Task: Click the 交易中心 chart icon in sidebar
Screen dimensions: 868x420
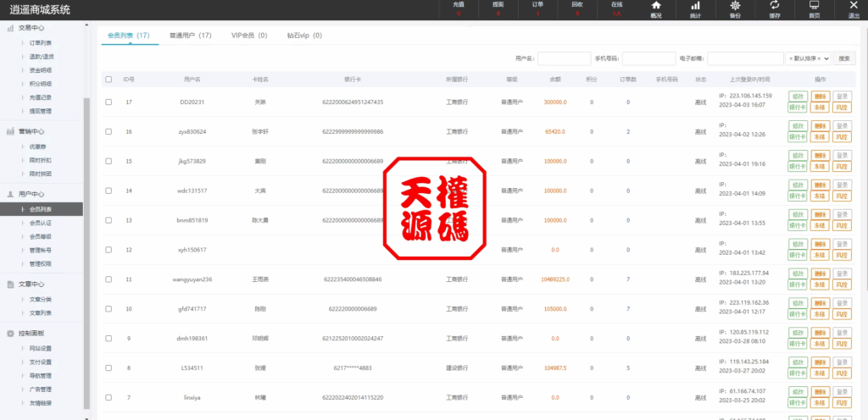Action: coord(10,28)
